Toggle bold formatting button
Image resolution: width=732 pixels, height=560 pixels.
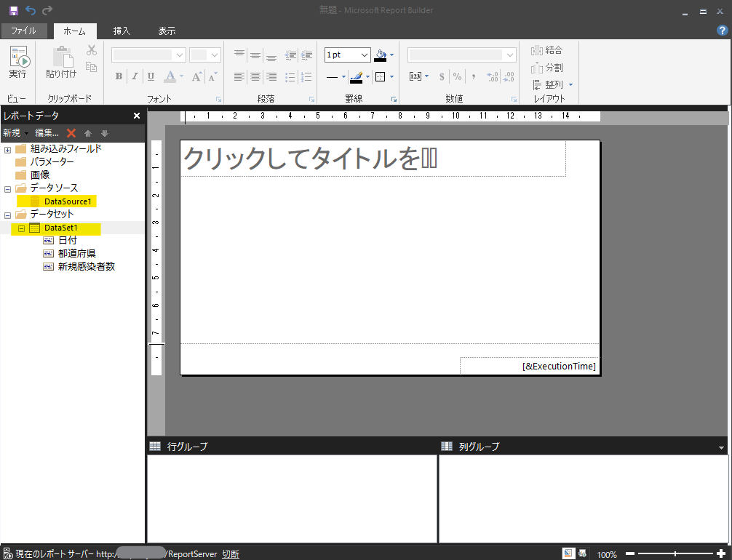(119, 76)
